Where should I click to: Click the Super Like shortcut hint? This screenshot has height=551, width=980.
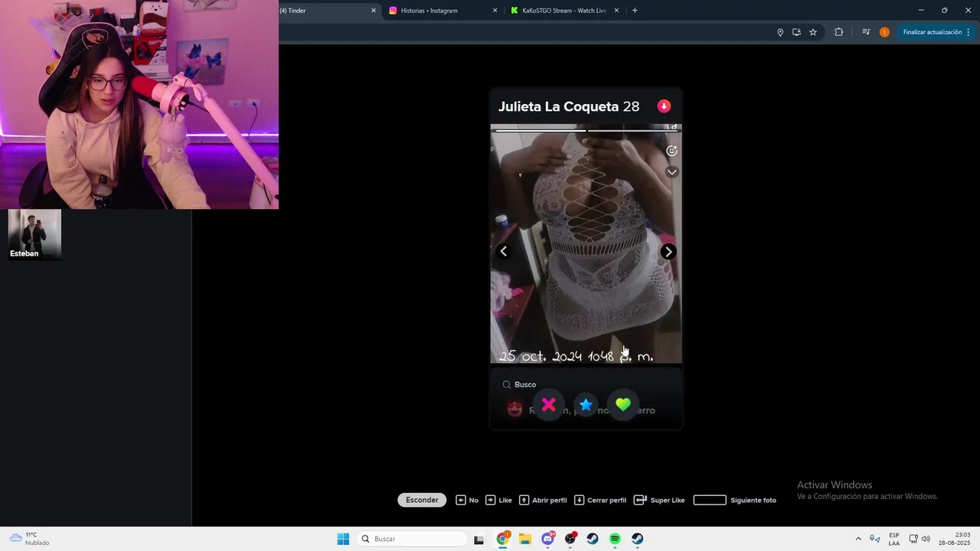[659, 500]
